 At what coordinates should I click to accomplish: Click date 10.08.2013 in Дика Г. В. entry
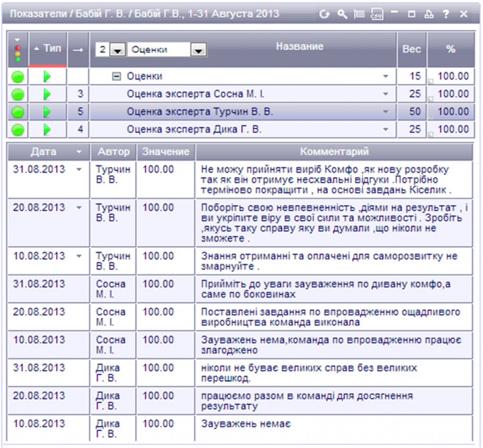(x=39, y=423)
